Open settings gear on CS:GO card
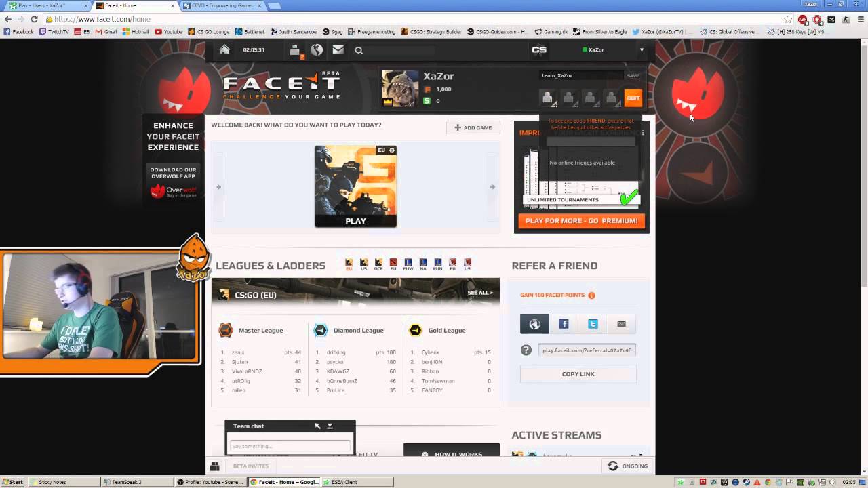Viewport: 868px width, 488px height. click(391, 150)
